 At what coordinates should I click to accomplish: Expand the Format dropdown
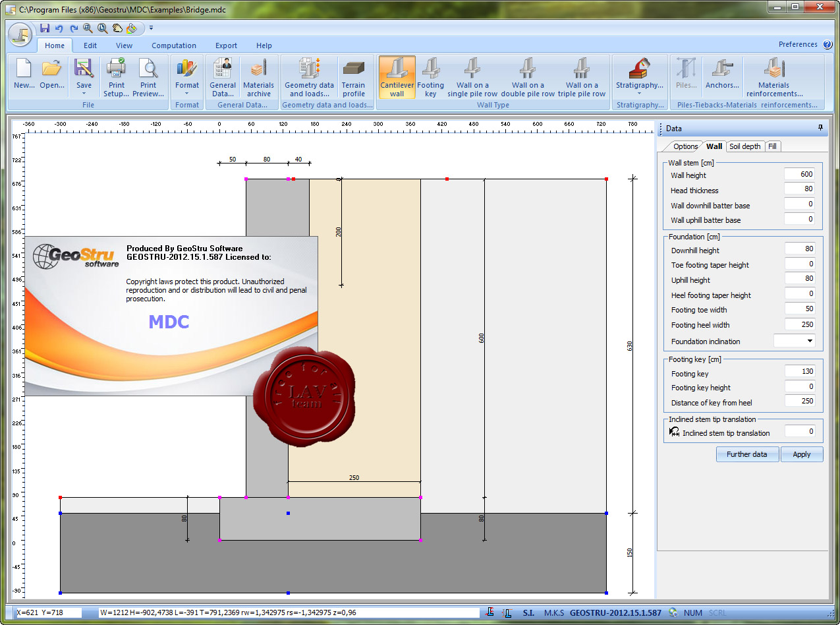click(x=186, y=94)
